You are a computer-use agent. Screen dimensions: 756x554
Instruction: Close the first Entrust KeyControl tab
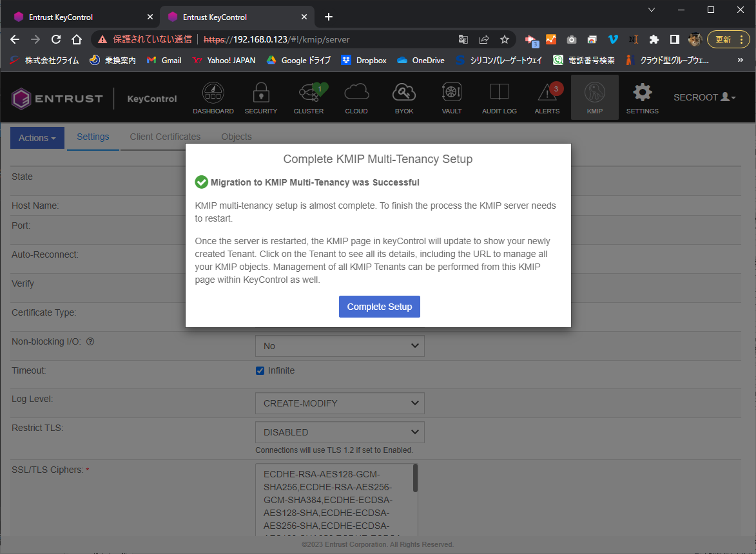point(150,17)
